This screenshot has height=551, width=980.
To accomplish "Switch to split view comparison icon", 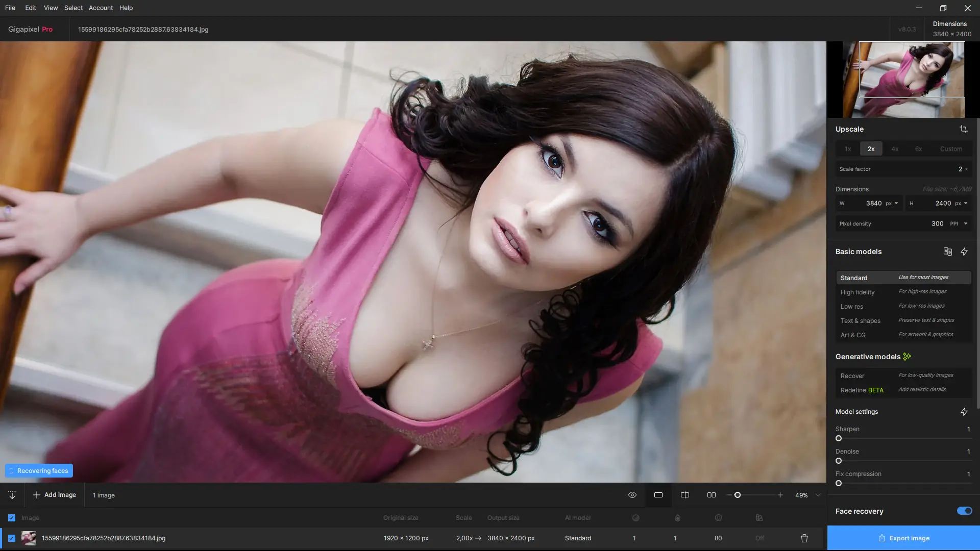I will (685, 495).
